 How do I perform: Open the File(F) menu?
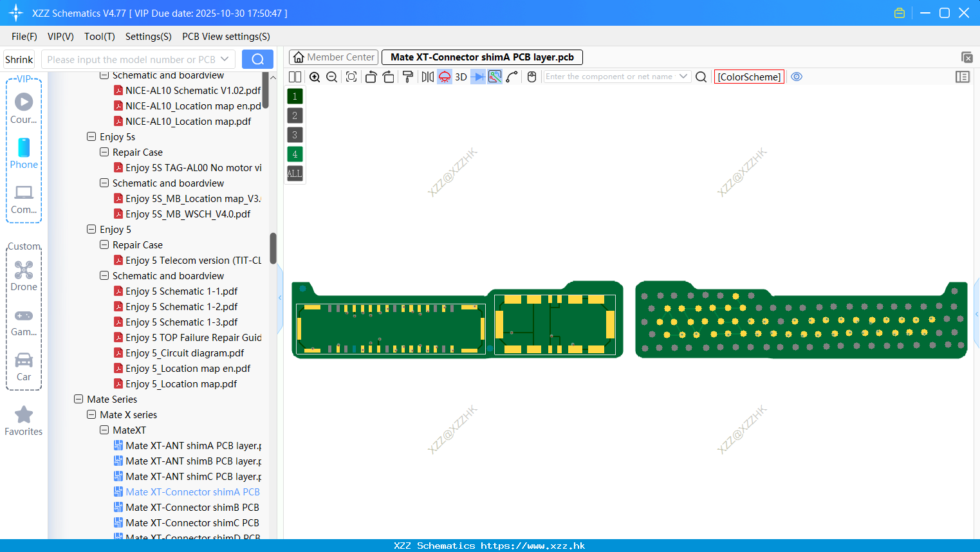coord(24,37)
